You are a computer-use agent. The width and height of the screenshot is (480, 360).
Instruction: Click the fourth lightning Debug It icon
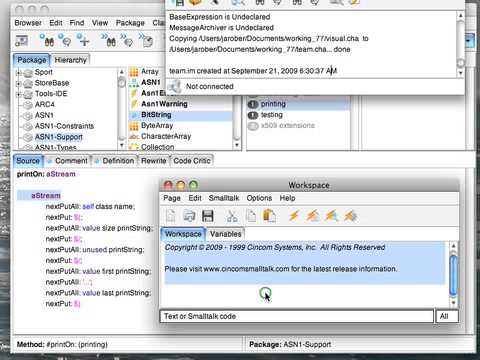350,216
